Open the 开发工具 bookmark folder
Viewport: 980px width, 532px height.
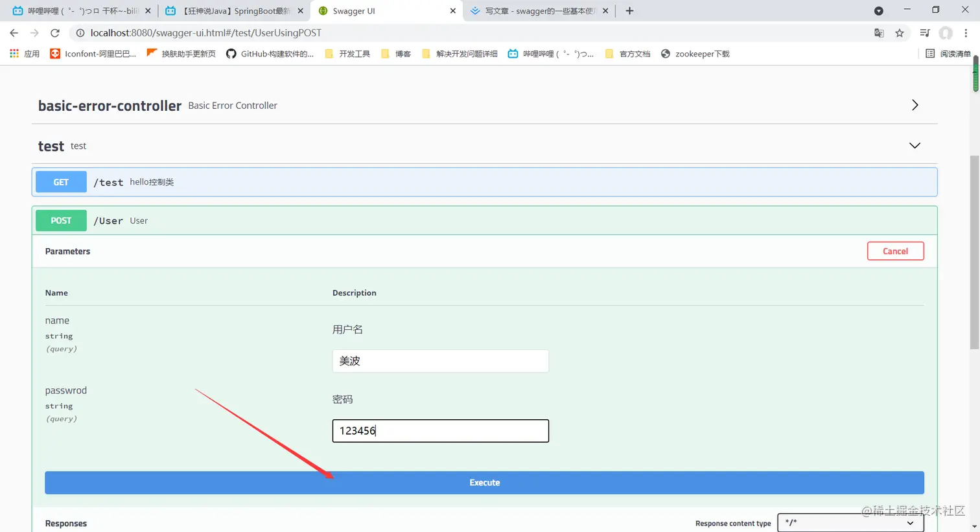pos(347,54)
